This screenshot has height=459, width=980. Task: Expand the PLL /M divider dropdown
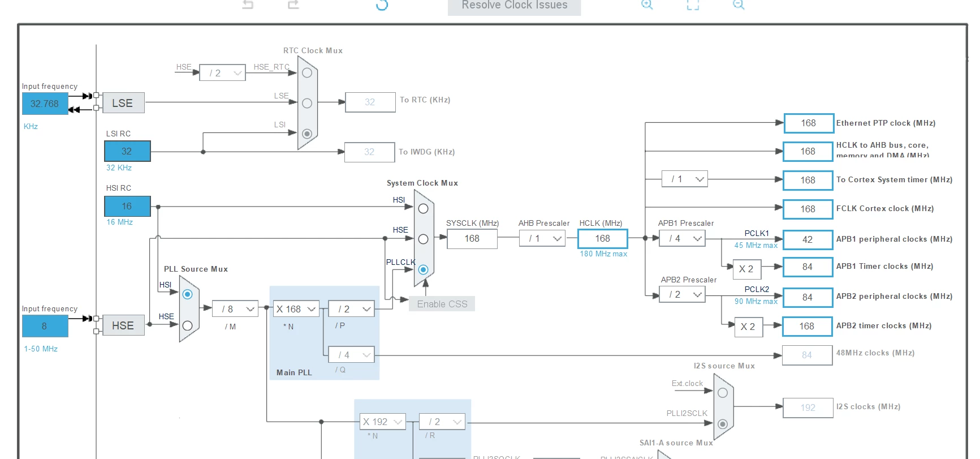[x=235, y=309]
